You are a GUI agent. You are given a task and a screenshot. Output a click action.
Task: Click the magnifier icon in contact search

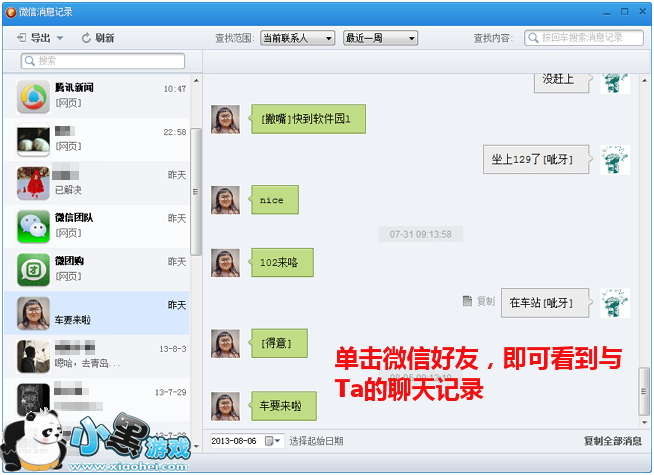30,61
